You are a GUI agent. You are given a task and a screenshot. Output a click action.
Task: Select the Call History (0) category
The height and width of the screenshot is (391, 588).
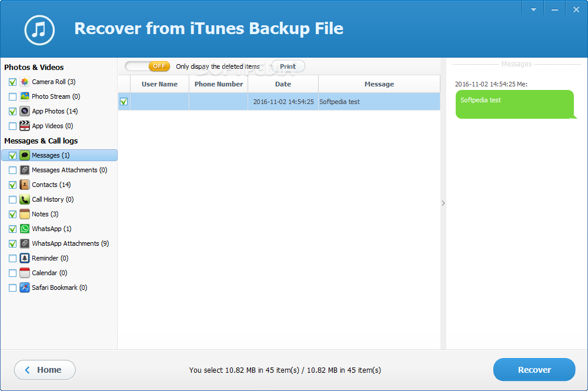click(x=53, y=199)
